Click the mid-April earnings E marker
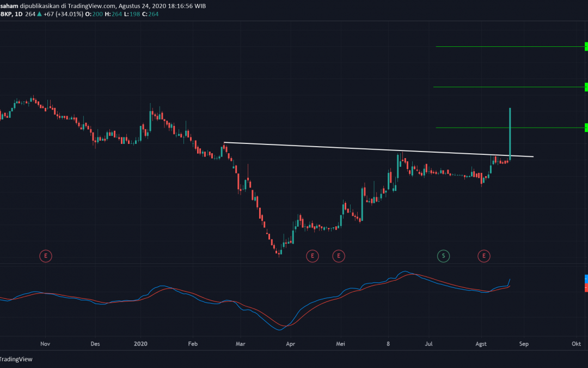The width and height of the screenshot is (588, 368). pyautogui.click(x=312, y=255)
